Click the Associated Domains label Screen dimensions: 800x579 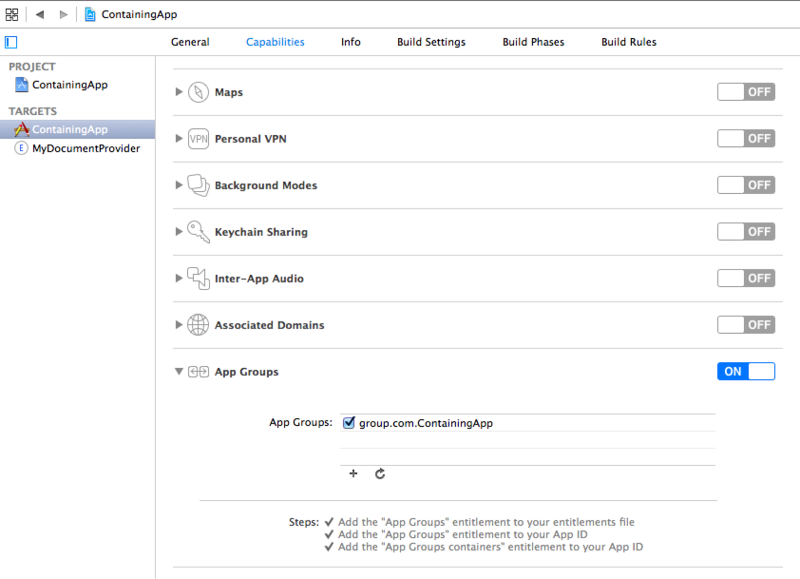(x=269, y=325)
